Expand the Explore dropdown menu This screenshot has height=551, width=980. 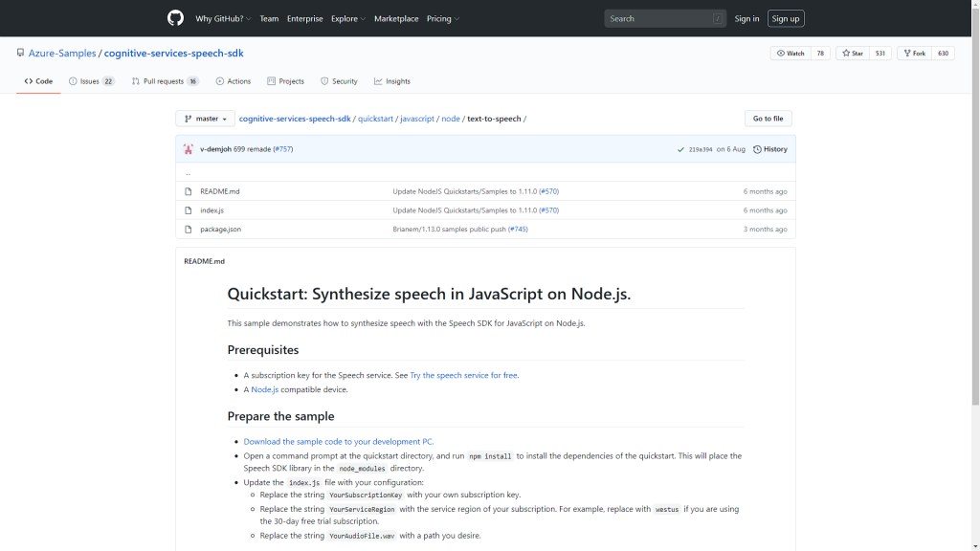(x=348, y=19)
